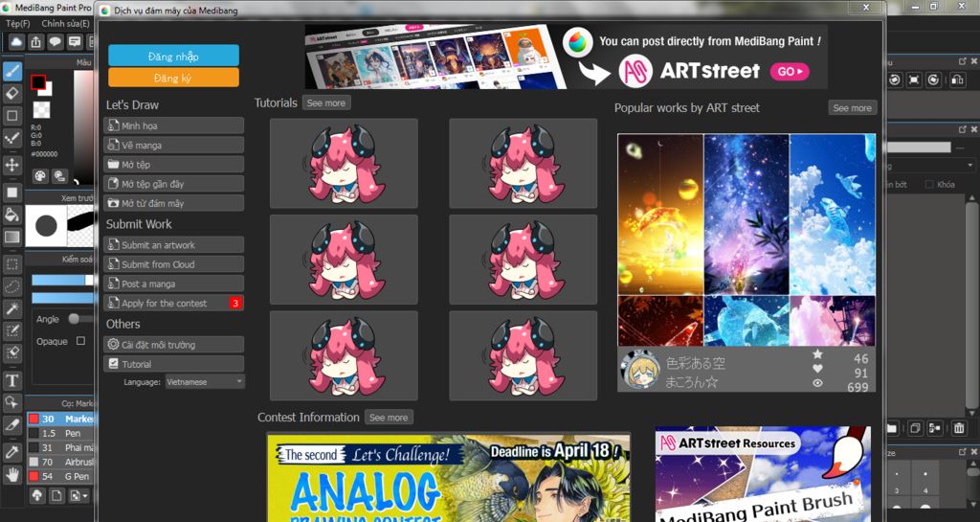Click Mở từ đám mây
980x522 pixels.
[x=174, y=203]
